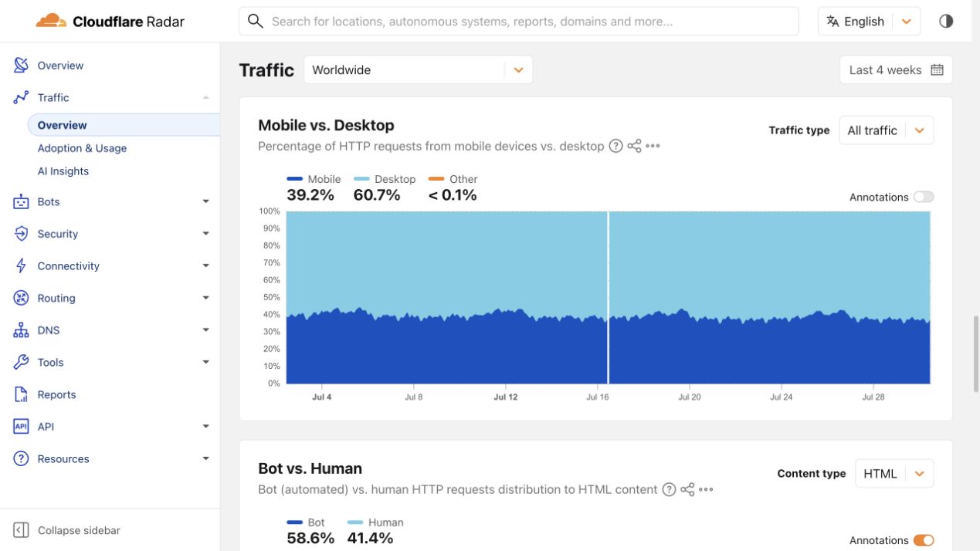Screen dimensions: 980x551
Task: Open more options for Mobile vs. Desktop
Action: pyautogui.click(x=653, y=146)
